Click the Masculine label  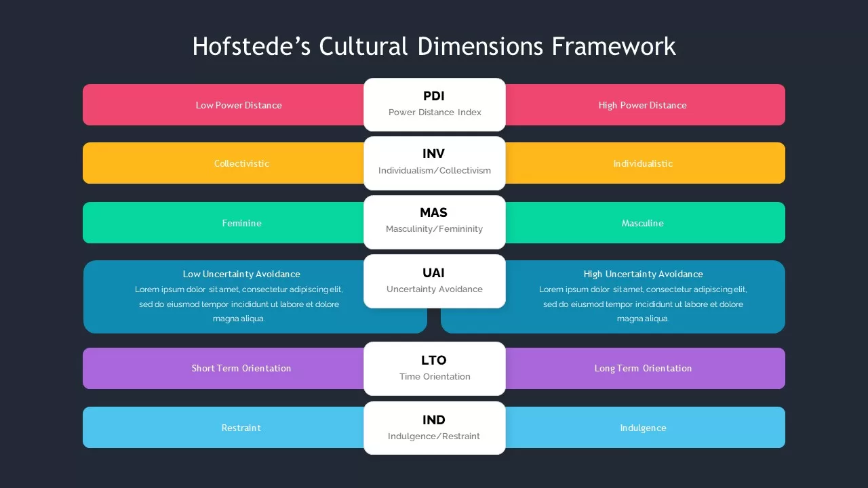pyautogui.click(x=643, y=223)
